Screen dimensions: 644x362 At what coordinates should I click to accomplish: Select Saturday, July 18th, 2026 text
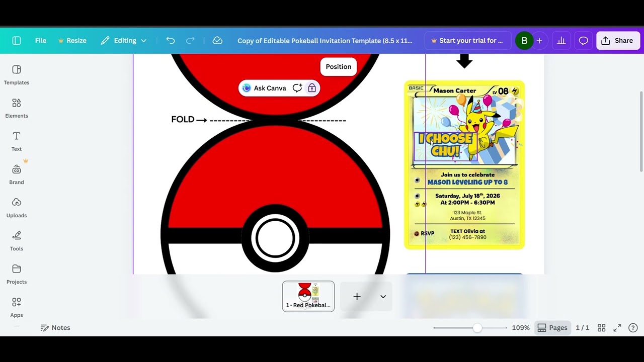tap(467, 196)
